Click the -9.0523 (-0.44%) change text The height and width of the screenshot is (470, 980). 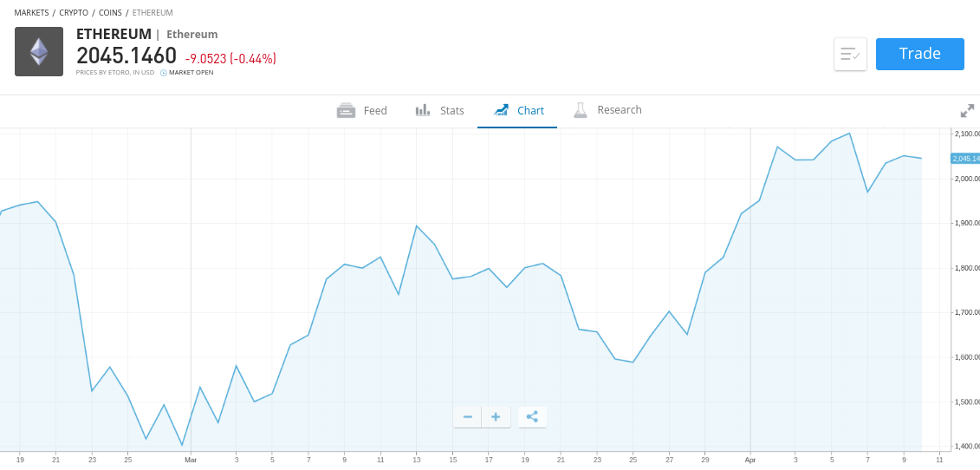click(230, 59)
